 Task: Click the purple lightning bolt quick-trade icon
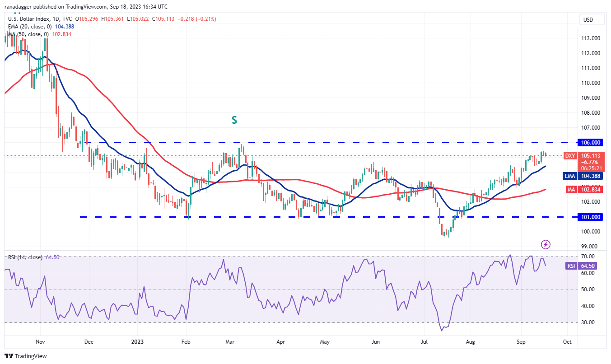(546, 244)
